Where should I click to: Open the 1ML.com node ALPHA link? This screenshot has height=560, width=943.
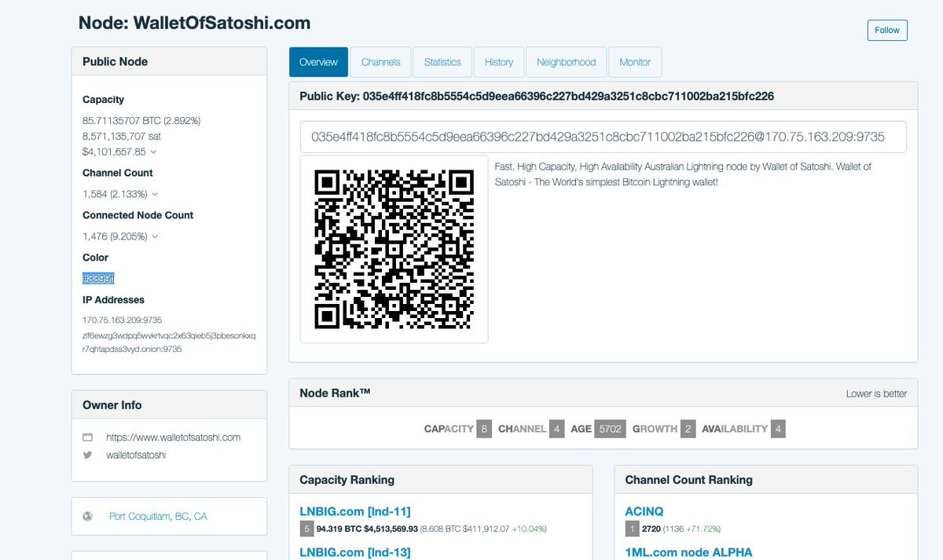[x=688, y=552]
